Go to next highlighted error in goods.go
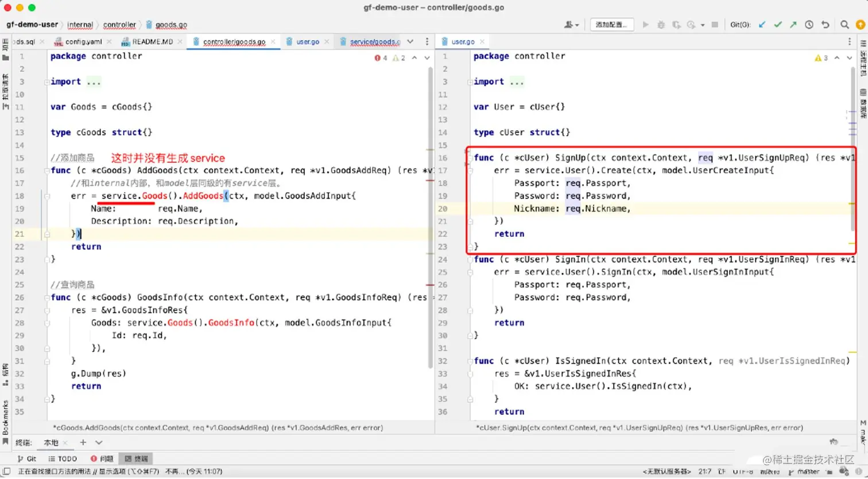Viewport: 868px width, 479px height. pos(427,58)
